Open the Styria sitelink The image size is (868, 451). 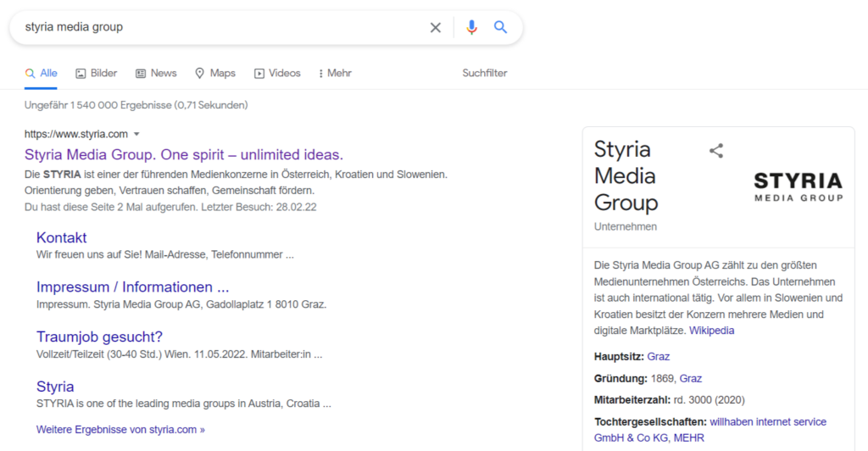coord(55,387)
